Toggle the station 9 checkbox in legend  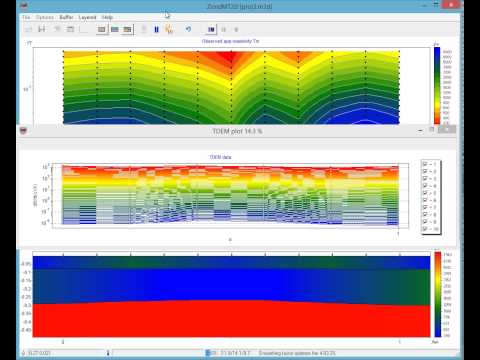point(425,222)
